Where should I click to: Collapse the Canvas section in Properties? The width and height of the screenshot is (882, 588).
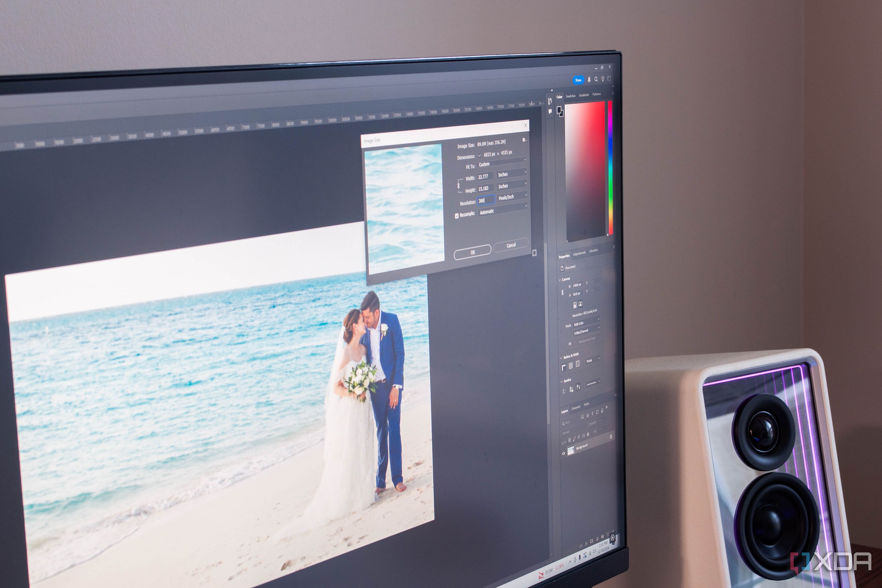(560, 280)
